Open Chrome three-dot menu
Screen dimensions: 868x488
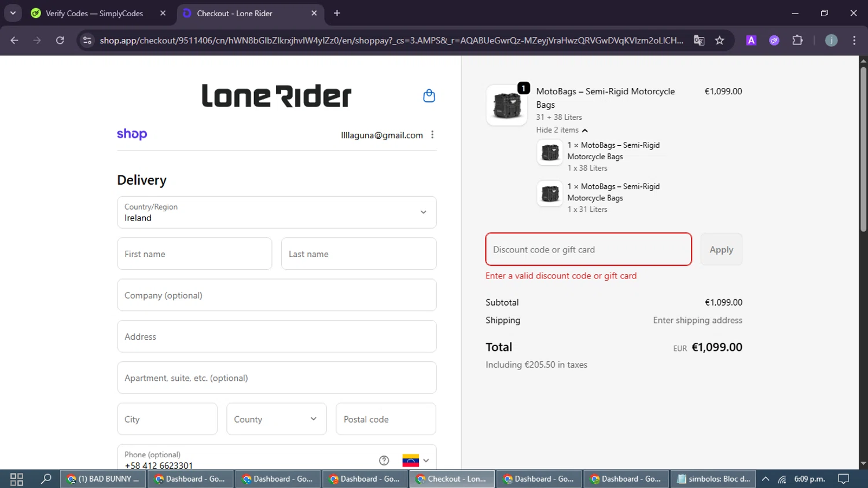[x=854, y=41]
